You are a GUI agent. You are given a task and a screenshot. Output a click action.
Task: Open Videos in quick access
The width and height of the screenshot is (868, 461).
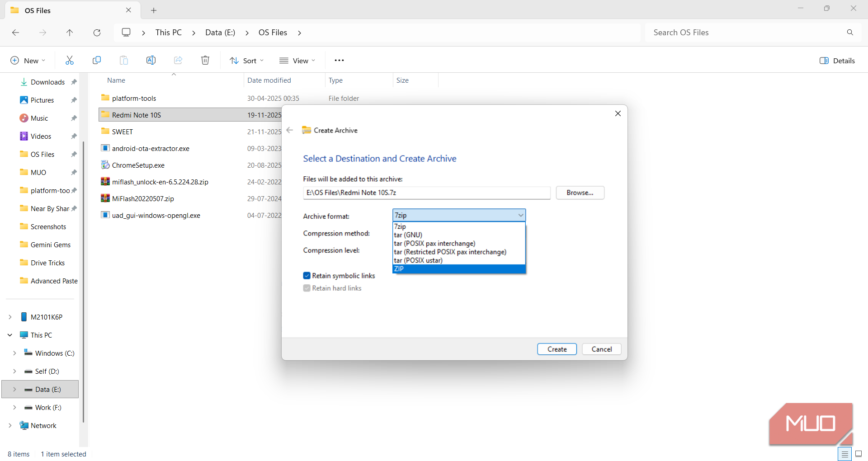coord(41,136)
